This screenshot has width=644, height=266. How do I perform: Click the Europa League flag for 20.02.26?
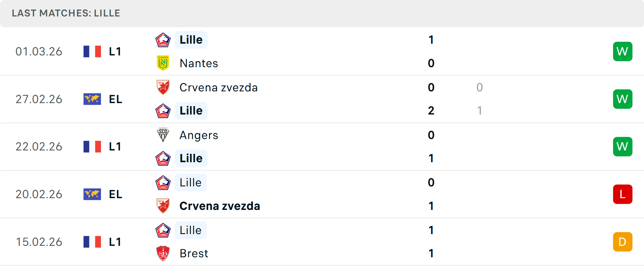(x=92, y=194)
